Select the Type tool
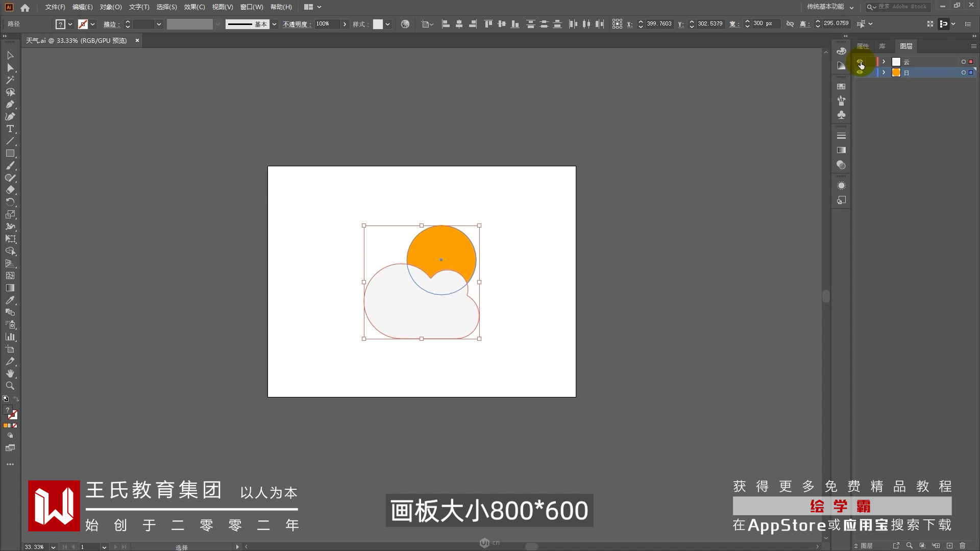Screen dimensions: 980x551 tap(10, 129)
